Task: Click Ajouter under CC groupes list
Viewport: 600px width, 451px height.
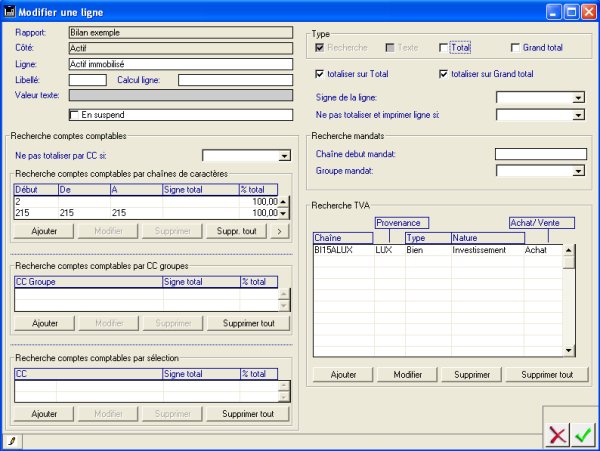Action: (45, 324)
